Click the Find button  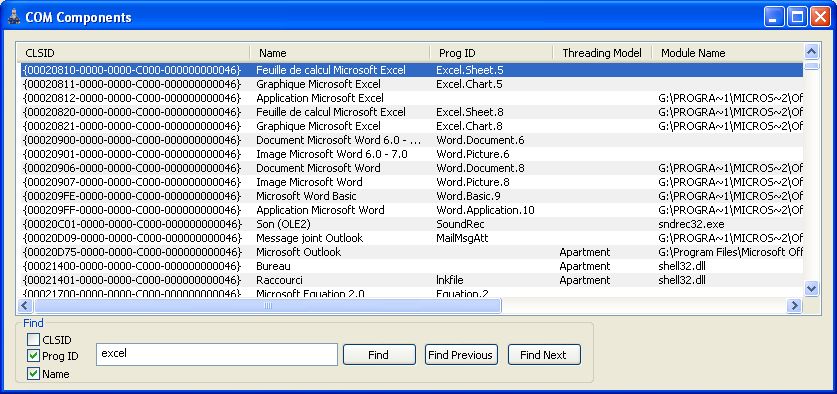379,354
